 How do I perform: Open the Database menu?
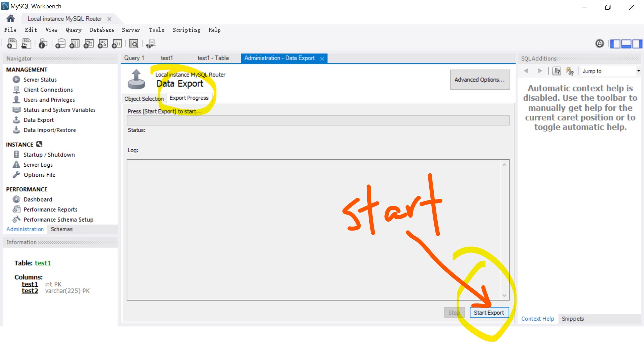click(x=102, y=30)
